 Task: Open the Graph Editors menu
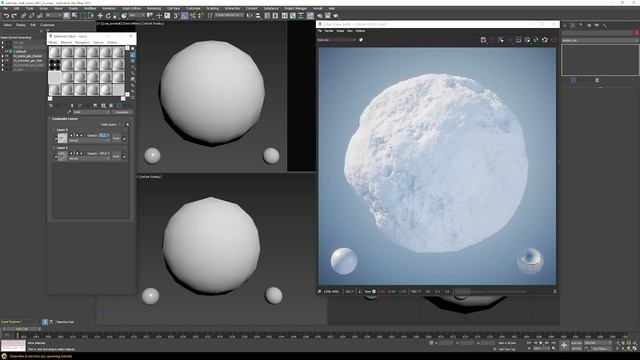click(131, 8)
